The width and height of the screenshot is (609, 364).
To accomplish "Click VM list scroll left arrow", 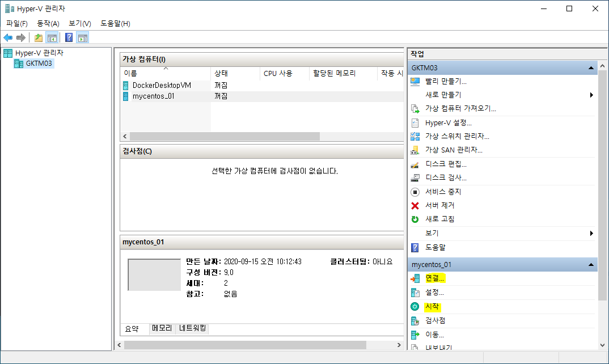I will point(125,136).
